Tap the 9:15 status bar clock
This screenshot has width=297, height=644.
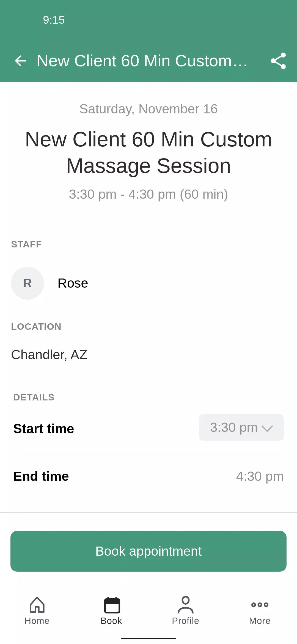coord(54,20)
